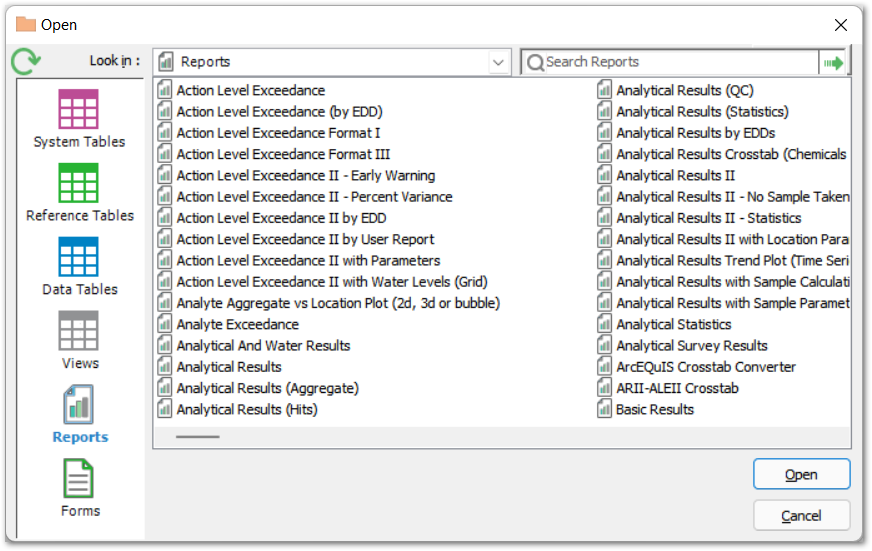Click the green search go arrow

point(833,62)
